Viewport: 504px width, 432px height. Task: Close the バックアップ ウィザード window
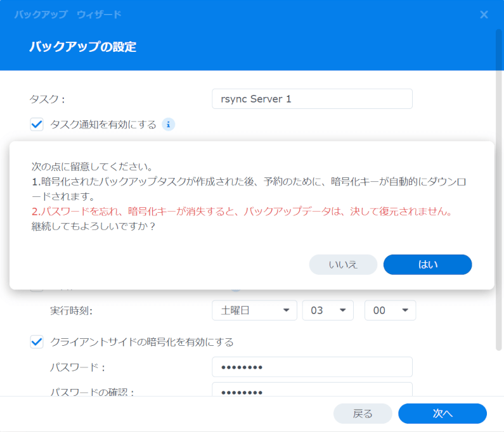(484, 15)
